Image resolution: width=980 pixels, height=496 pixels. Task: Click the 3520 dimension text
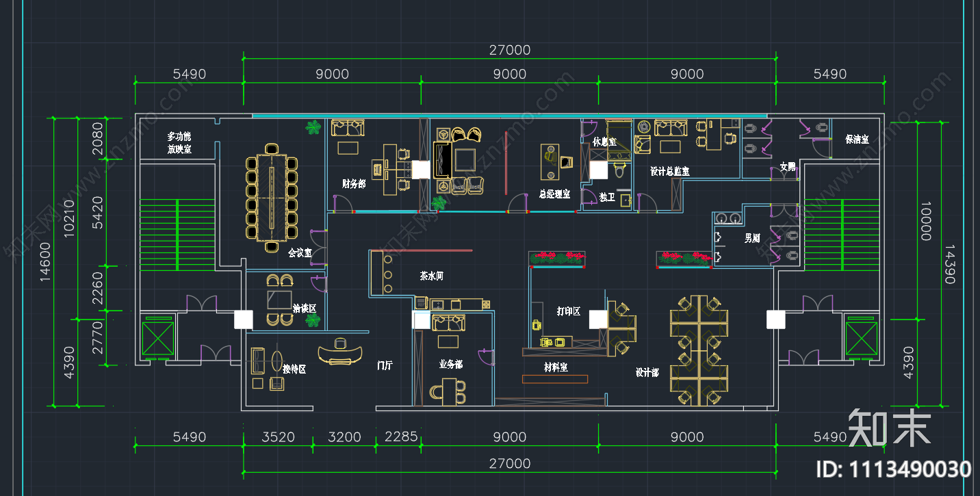[x=278, y=437]
